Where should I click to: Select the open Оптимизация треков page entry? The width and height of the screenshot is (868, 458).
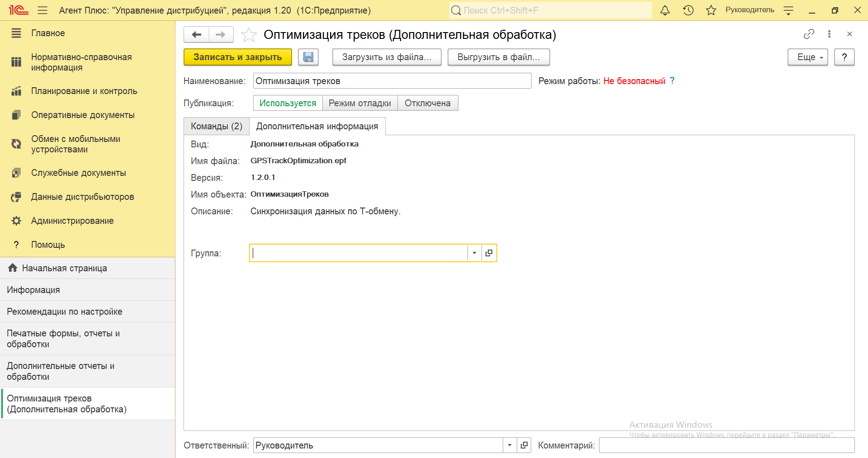[88, 404]
